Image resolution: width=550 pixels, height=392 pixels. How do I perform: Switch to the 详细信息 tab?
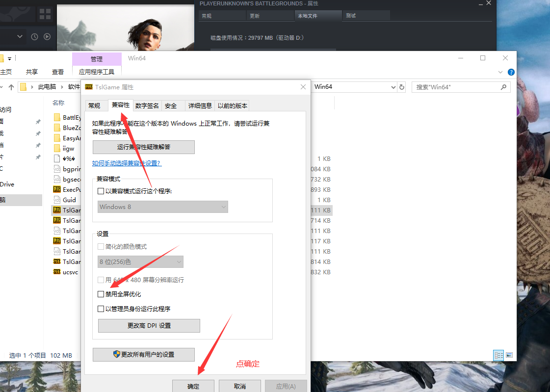point(200,105)
